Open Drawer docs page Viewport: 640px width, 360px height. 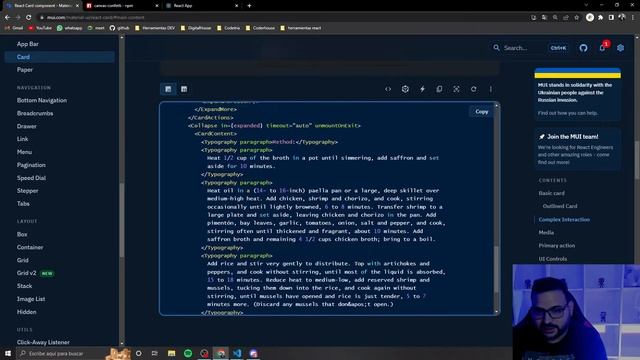27,127
